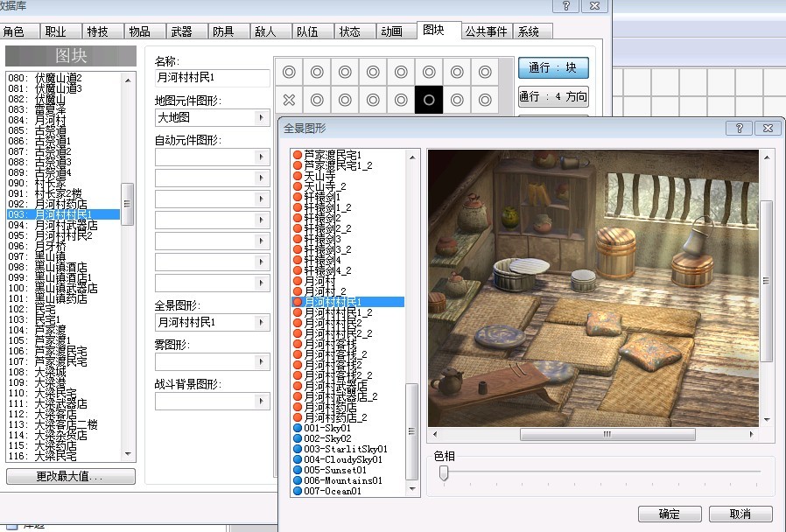Click the help question mark in 全景图形 dialog

click(x=739, y=129)
